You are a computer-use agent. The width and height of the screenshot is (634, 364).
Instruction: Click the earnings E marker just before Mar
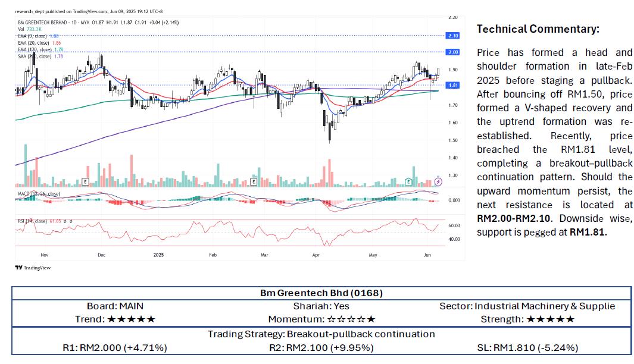tap(254, 182)
